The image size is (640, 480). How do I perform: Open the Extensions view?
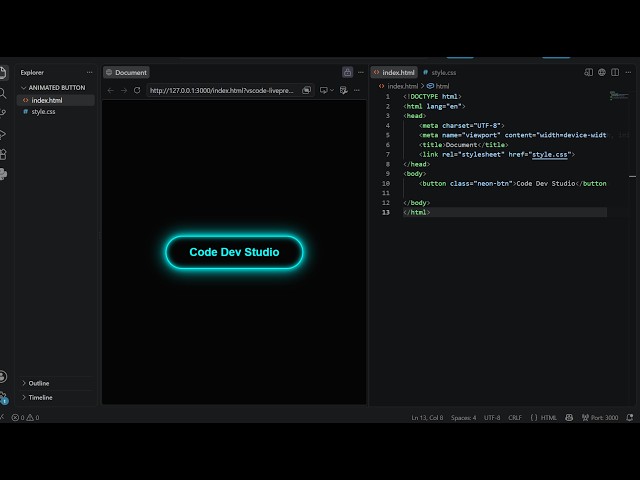pyautogui.click(x=3, y=154)
